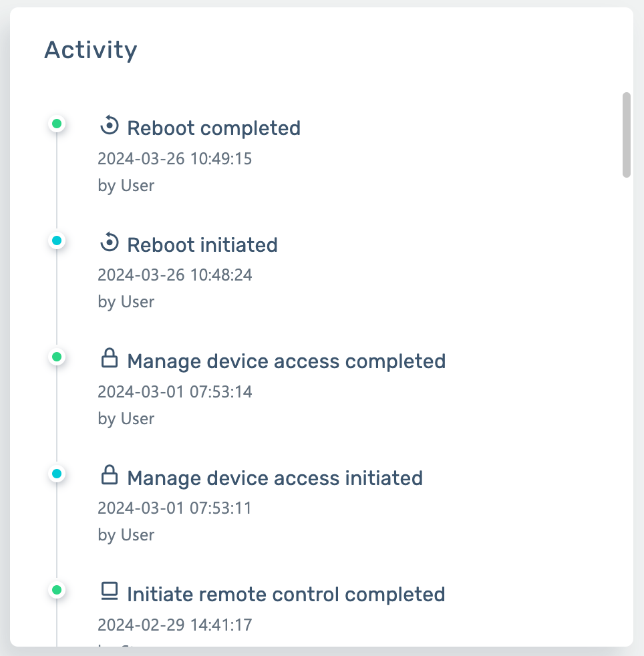Click cyan dot for Manage device access initiated
Screen dimensions: 644x656
[x=57, y=474]
